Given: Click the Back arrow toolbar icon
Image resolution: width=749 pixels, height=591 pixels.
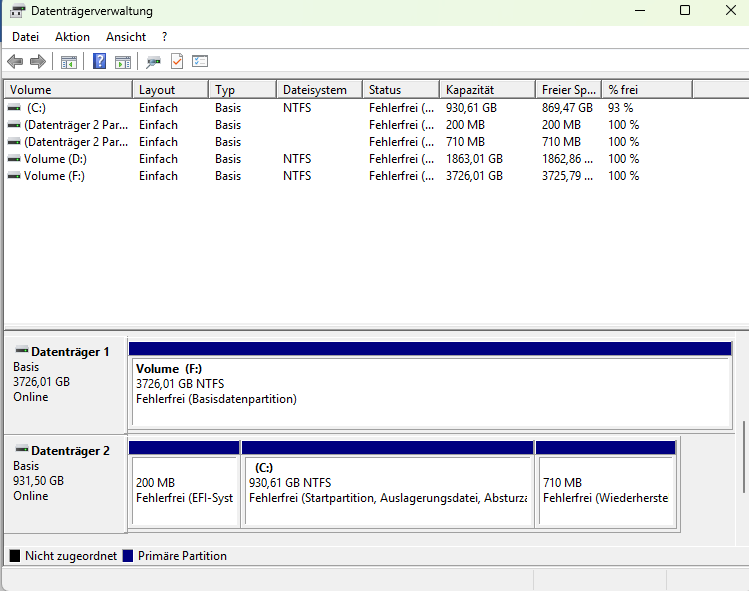Looking at the screenshot, I should click(15, 61).
